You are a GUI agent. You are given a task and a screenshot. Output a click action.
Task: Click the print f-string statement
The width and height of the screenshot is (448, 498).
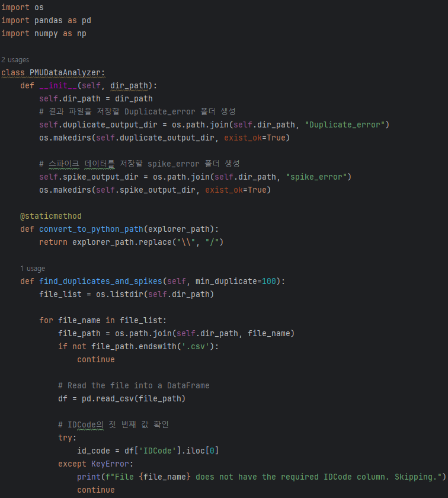coord(261,477)
